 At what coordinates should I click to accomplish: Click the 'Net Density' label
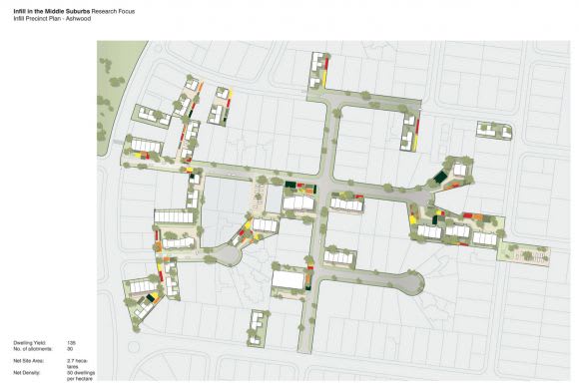(x=27, y=373)
